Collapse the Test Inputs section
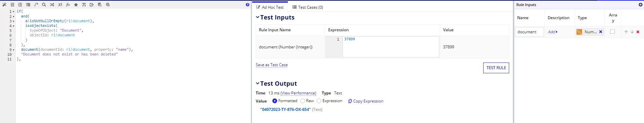The image size is (644, 123). click(x=258, y=17)
